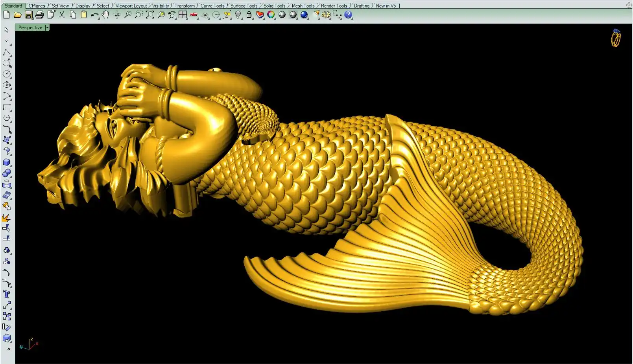This screenshot has width=633, height=364.
Task: Open toolbar options gear at top right
Action: 629,6
